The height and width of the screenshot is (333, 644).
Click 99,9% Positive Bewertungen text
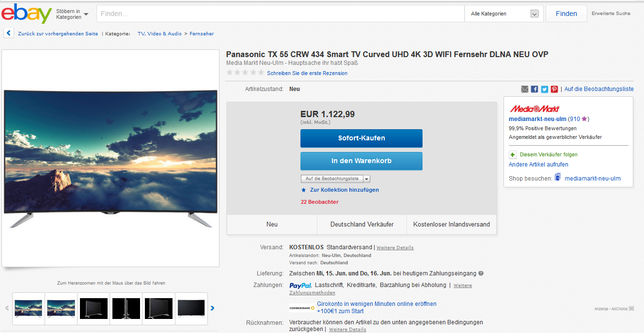click(x=543, y=128)
